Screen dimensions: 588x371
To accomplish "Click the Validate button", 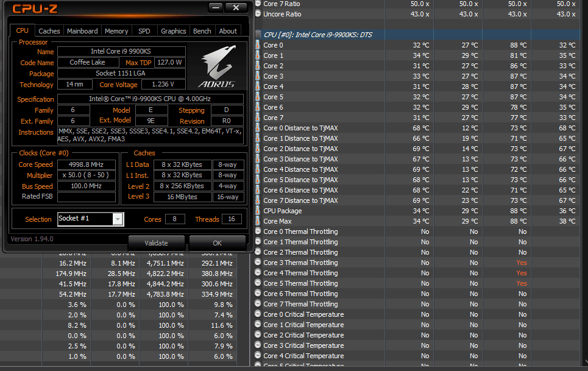I will (157, 243).
